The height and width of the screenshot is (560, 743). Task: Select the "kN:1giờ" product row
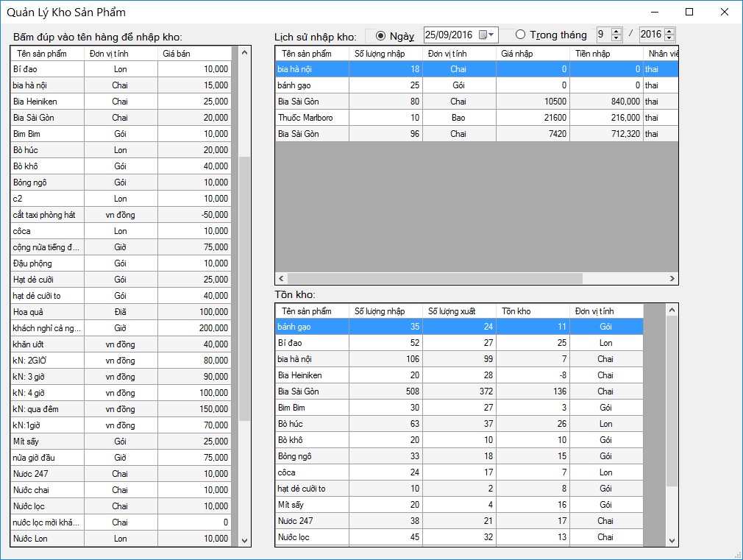point(121,425)
